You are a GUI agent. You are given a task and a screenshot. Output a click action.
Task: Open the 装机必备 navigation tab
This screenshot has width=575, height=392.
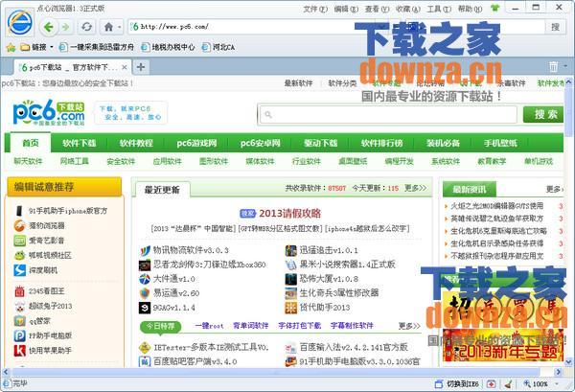(443, 143)
